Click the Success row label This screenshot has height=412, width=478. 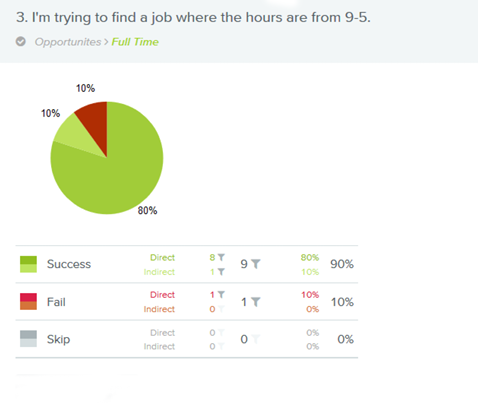coord(69,264)
